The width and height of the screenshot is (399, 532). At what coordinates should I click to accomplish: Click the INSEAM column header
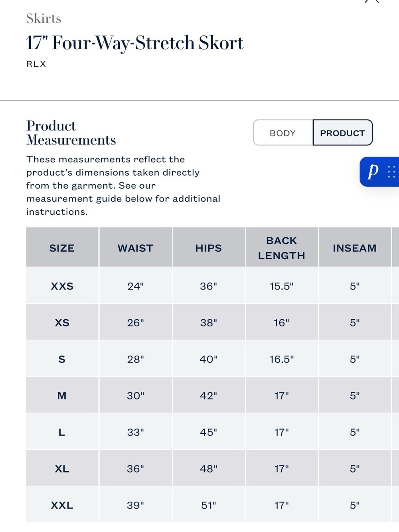(355, 248)
